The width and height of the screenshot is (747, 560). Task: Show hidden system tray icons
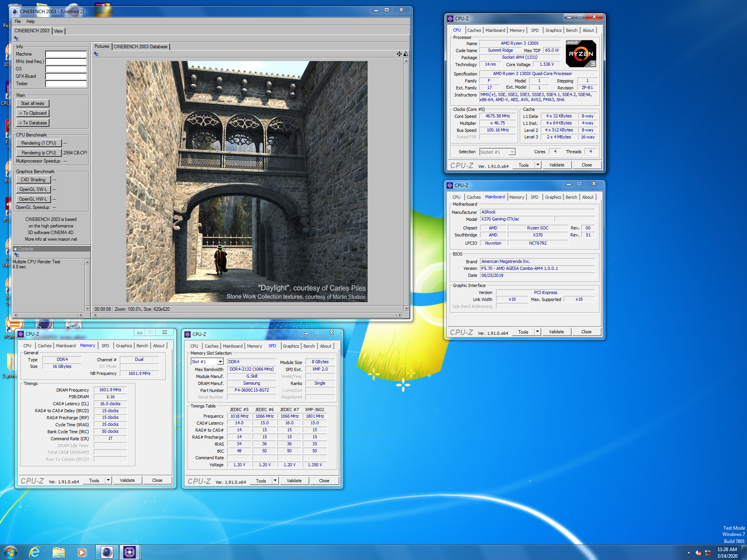pos(689,553)
